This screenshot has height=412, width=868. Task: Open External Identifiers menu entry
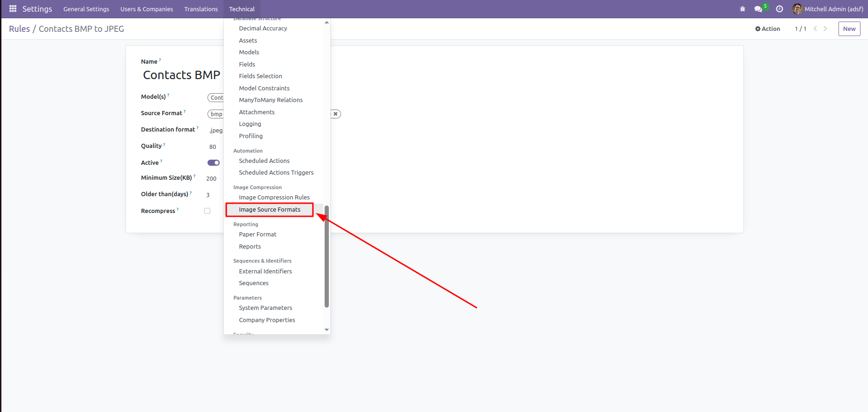click(266, 271)
